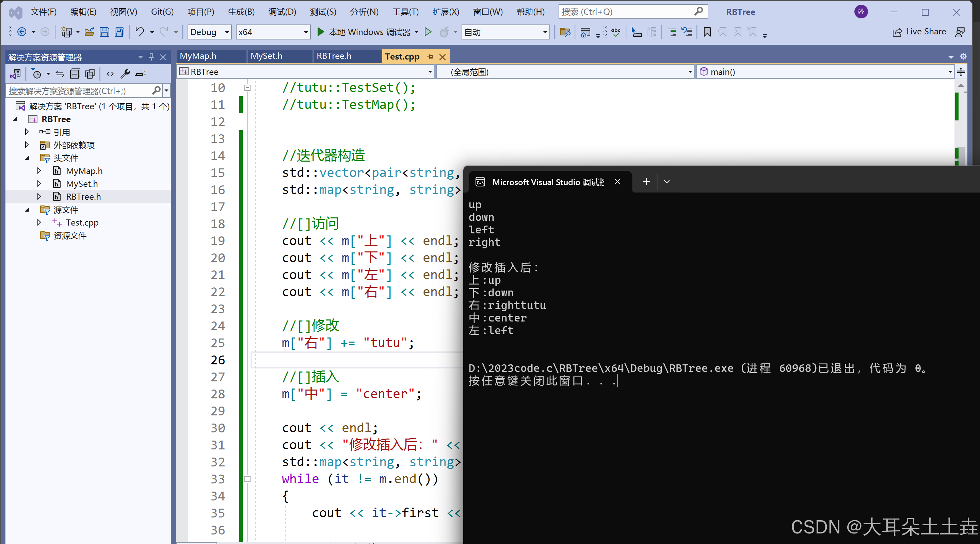Click the split editor window button

[961, 72]
